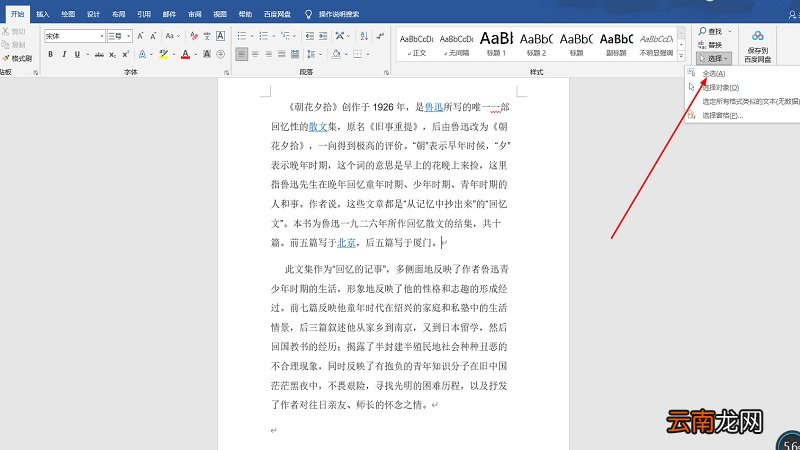Click the multilevel list icon
This screenshot has width=800, height=450.
pos(285,36)
